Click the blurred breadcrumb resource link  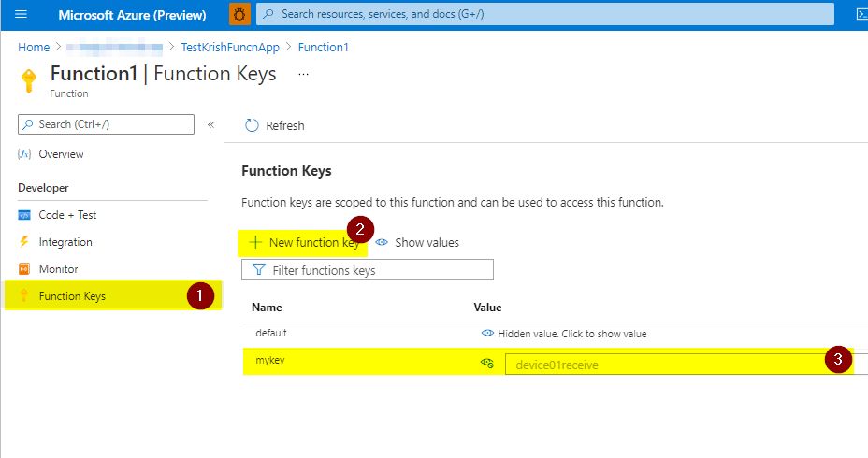(x=115, y=48)
